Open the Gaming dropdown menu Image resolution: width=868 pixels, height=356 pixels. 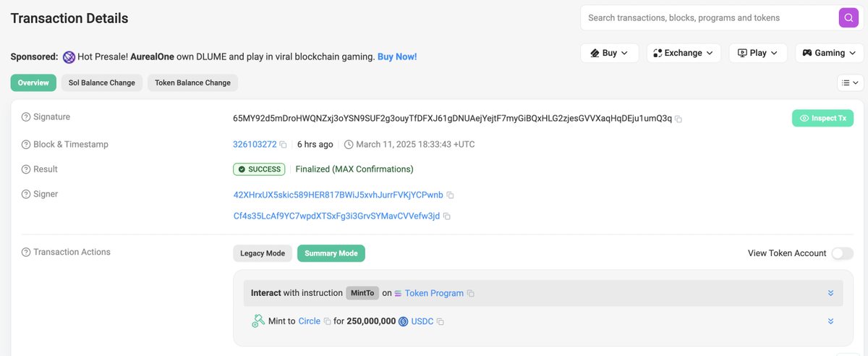[829, 53]
